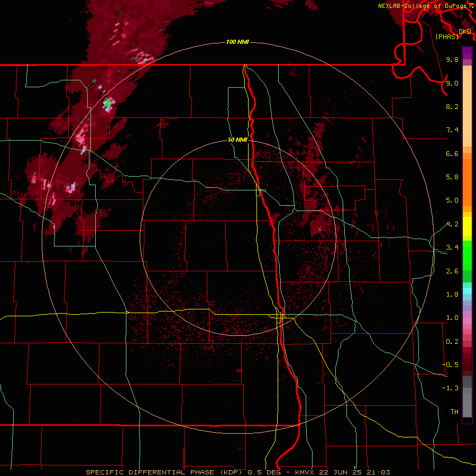The height and width of the screenshot is (476, 476).
Task: Click "SPECIFIC DIFFERENTIAL PHASE" in the caption
Action: pos(151,472)
